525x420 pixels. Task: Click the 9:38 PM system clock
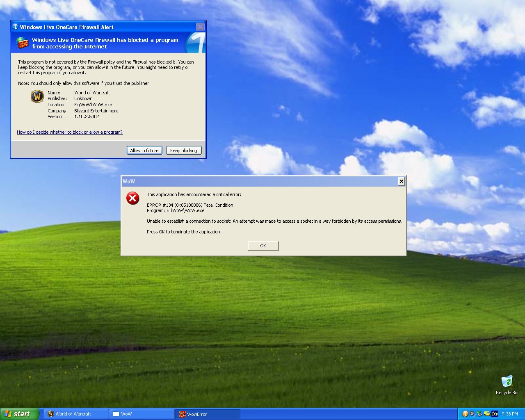coord(510,414)
